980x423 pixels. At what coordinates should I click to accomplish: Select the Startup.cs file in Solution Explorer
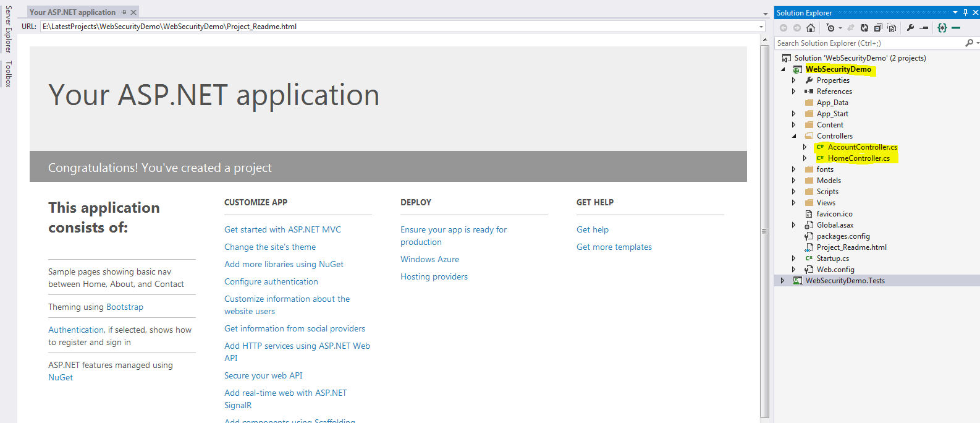point(832,258)
